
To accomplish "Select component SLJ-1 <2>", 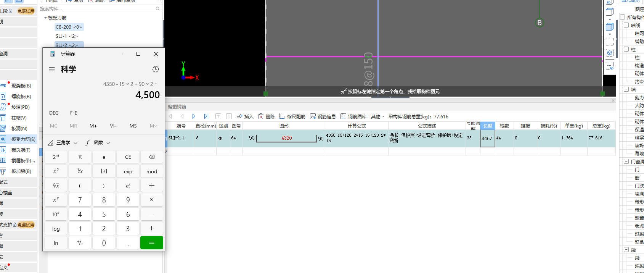I will coord(66,36).
